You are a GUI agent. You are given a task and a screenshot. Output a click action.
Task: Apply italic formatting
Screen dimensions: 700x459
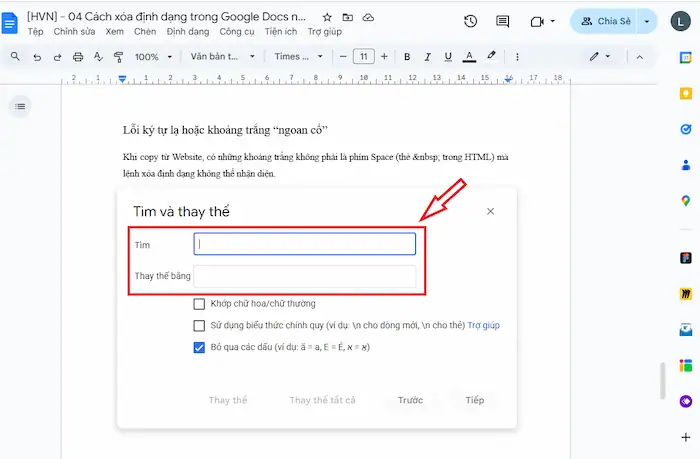(428, 57)
